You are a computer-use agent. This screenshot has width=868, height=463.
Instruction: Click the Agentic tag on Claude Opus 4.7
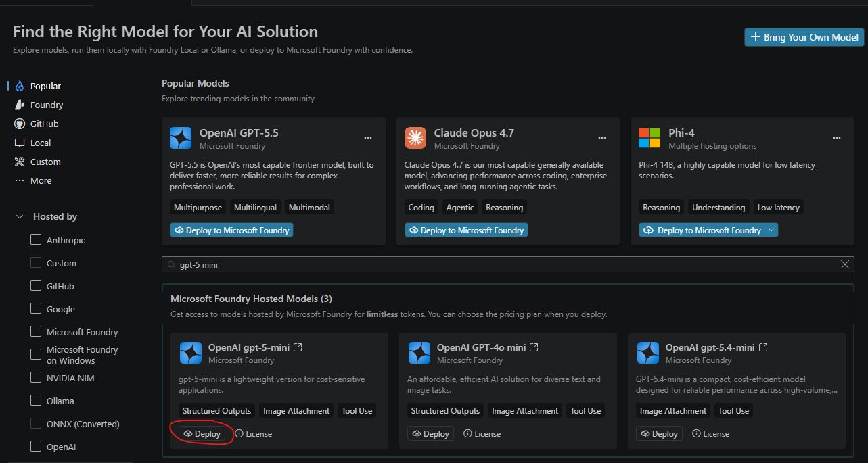click(460, 208)
